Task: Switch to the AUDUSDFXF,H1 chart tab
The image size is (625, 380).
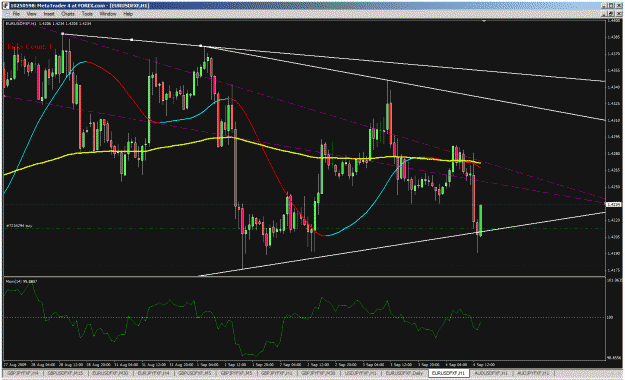Action: tap(491, 374)
